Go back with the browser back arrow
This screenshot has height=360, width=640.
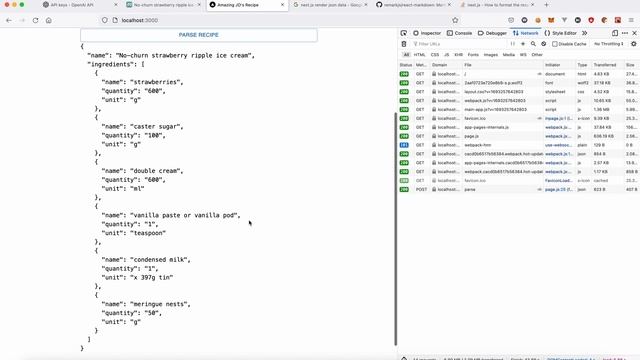(9, 20)
